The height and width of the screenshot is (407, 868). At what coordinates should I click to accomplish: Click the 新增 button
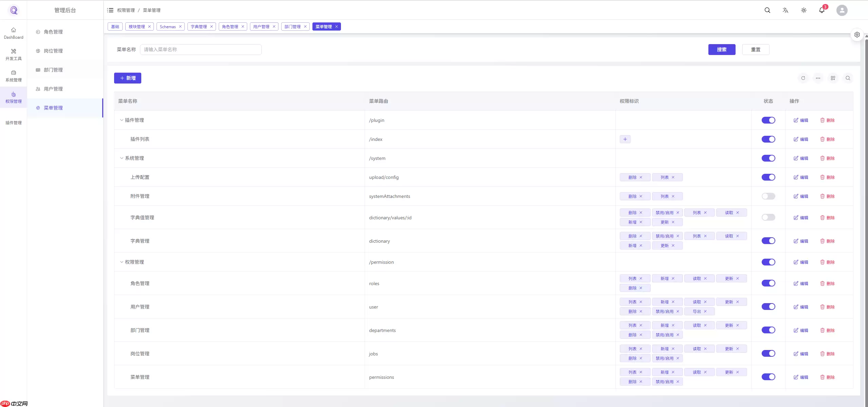click(128, 78)
